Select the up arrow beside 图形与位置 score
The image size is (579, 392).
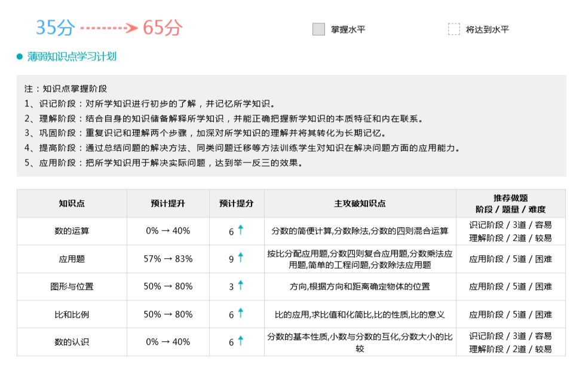click(x=241, y=286)
